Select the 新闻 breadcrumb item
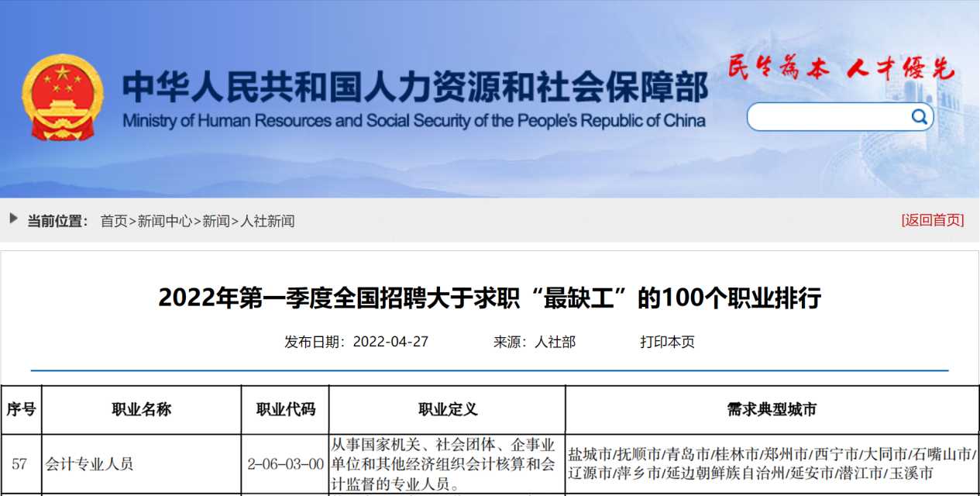 216,221
